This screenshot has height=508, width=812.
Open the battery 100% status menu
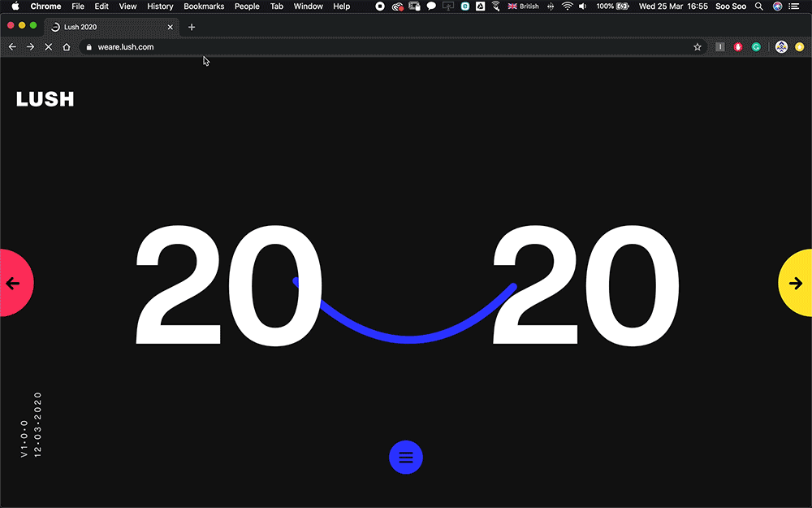point(612,7)
